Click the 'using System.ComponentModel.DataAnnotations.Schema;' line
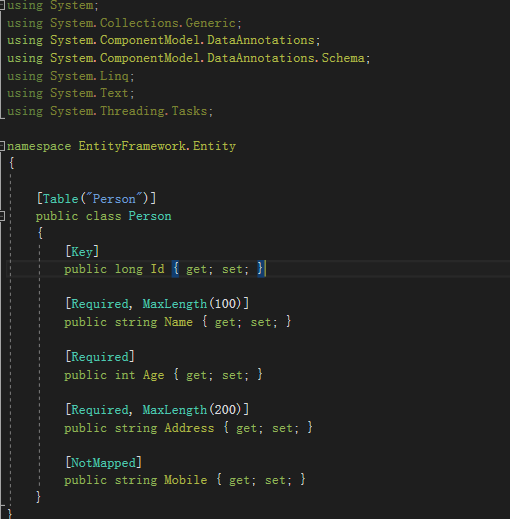Image resolution: width=510 pixels, height=519 pixels. coord(188,58)
